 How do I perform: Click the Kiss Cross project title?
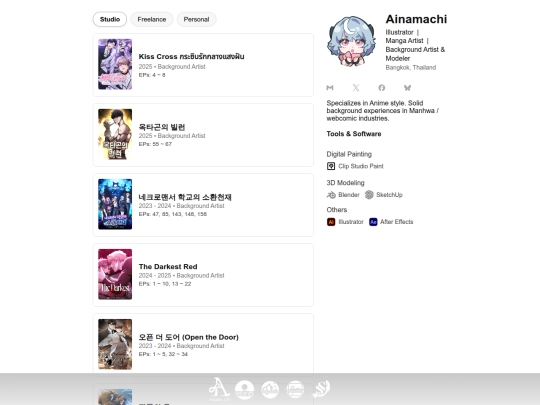[191, 56]
